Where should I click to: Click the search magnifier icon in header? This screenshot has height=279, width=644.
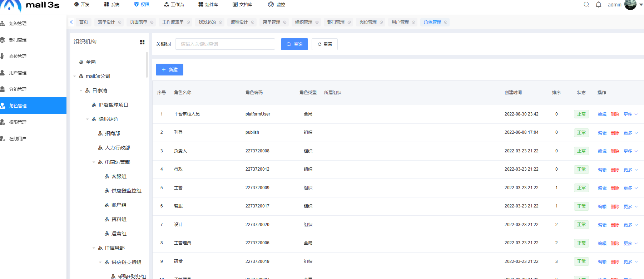pyautogui.click(x=586, y=4)
